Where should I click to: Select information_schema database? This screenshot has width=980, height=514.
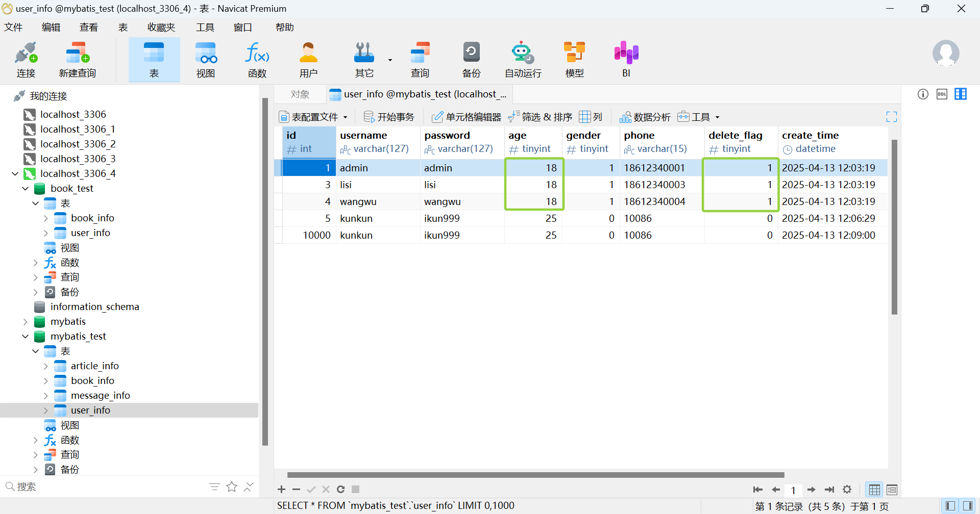(x=94, y=307)
